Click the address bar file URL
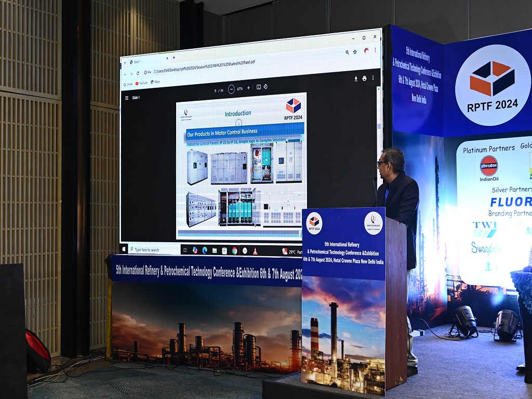Screen dimensions: 532x399 coord(204,67)
